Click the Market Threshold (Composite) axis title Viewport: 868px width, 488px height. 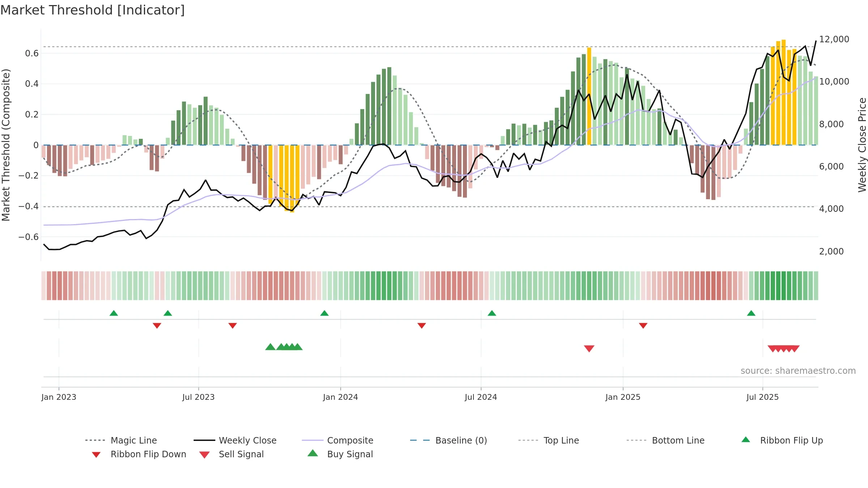[x=6, y=145]
